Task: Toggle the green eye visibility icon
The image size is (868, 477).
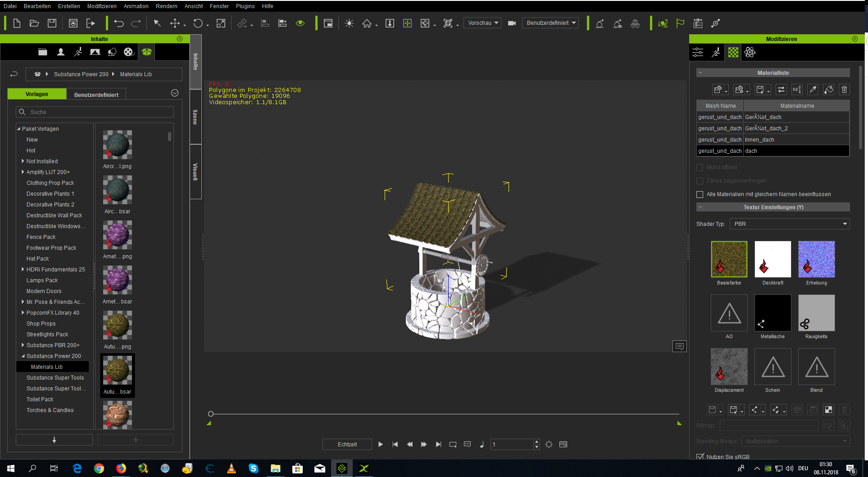Action: (300, 23)
